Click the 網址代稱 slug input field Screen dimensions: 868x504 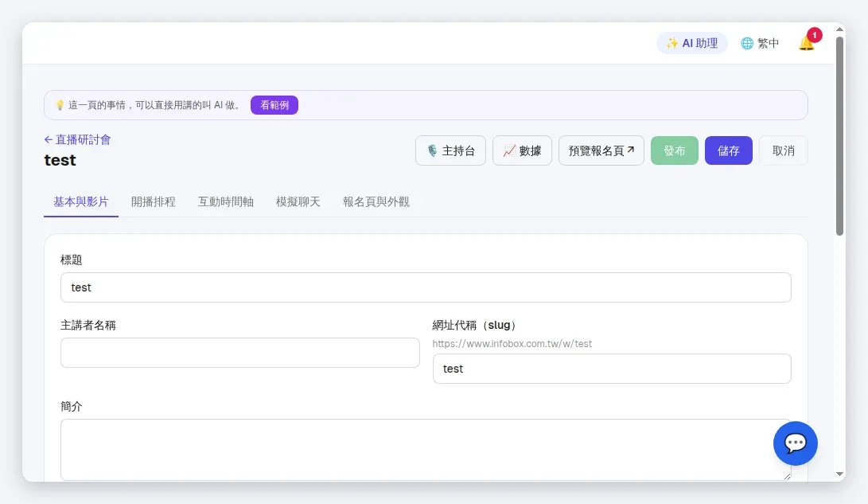(612, 369)
